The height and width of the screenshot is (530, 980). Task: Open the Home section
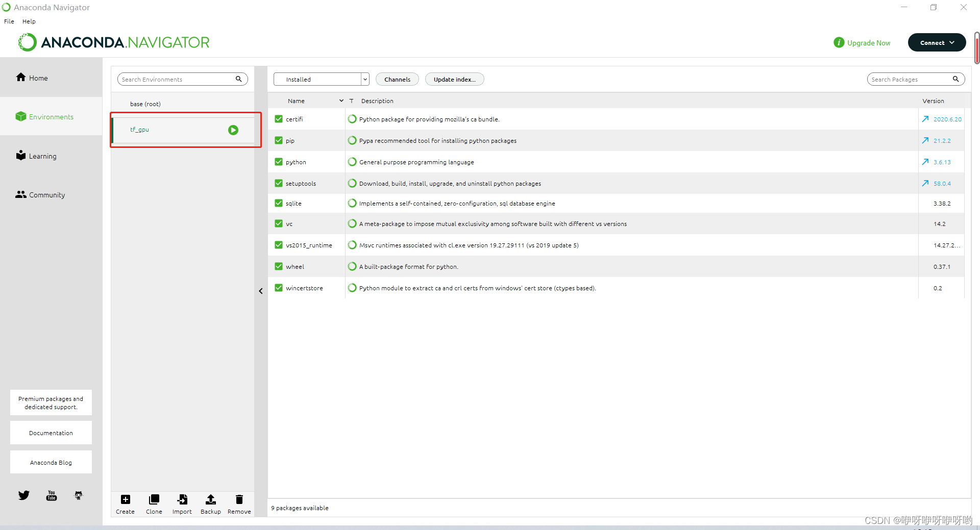(x=32, y=78)
